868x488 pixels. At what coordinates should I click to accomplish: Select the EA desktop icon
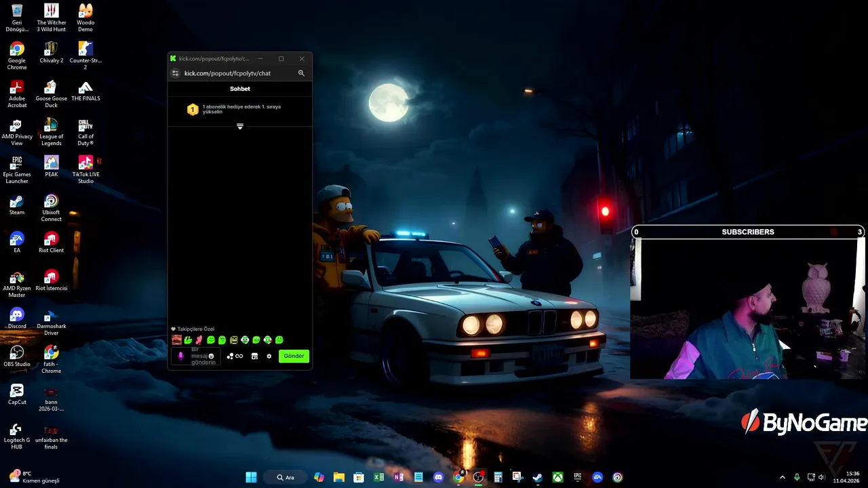(x=17, y=243)
